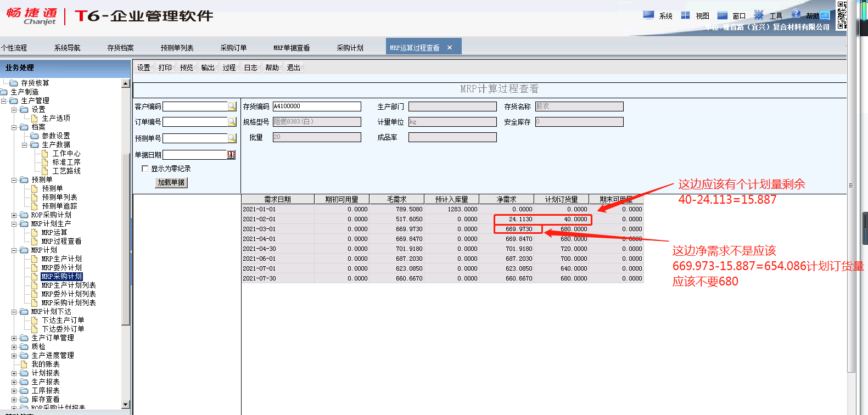The image size is (868, 415).
Task: Click the 打印 toolbar button
Action: click(165, 68)
